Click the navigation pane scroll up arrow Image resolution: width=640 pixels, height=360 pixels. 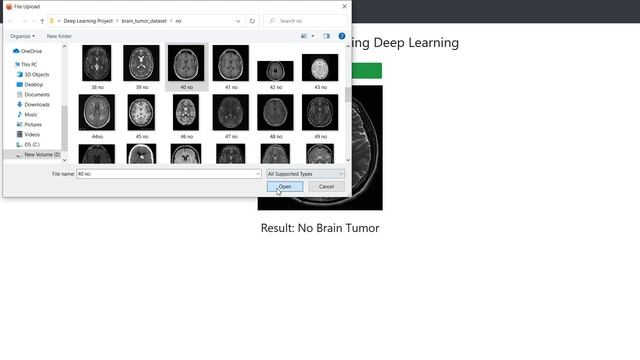(x=64, y=46)
